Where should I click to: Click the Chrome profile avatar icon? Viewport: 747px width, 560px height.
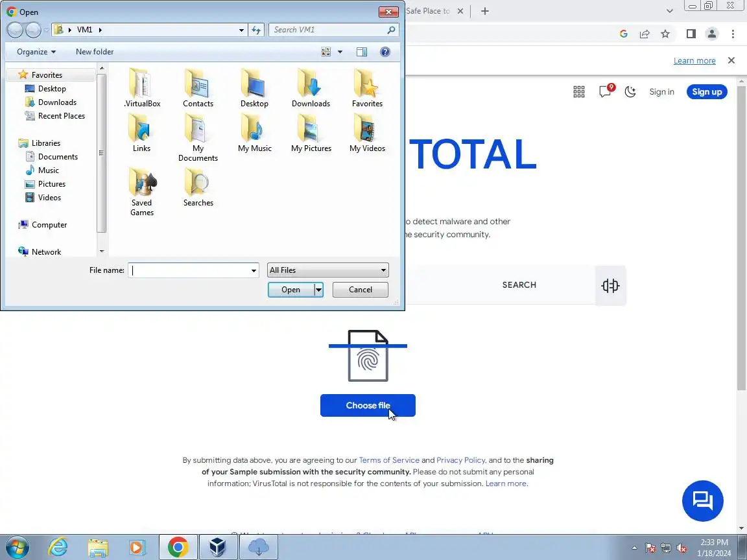[712, 34]
